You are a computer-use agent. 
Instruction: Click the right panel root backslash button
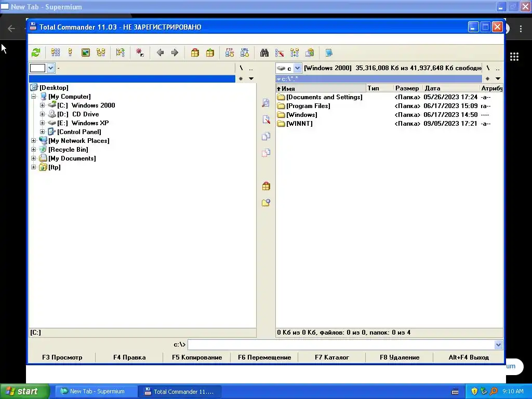[x=488, y=68]
